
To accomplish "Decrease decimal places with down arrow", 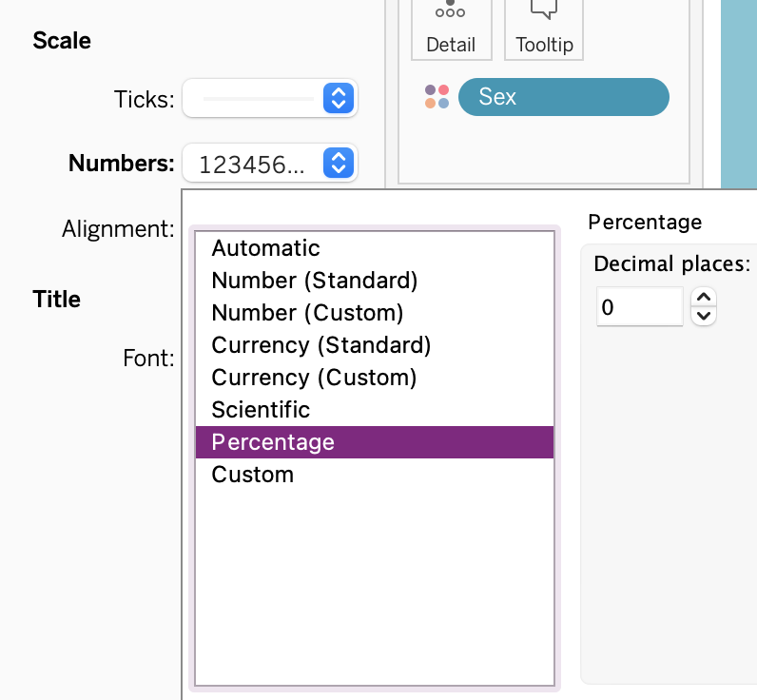I will point(703,316).
